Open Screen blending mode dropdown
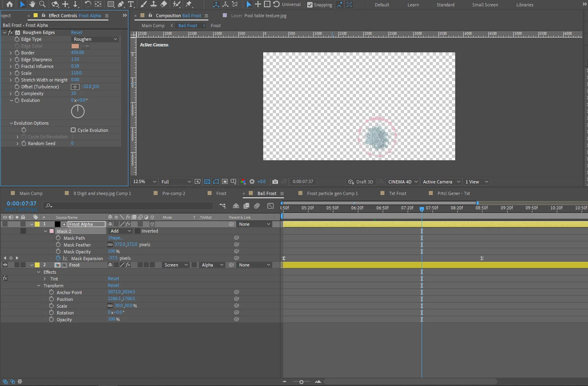 pyautogui.click(x=176, y=265)
